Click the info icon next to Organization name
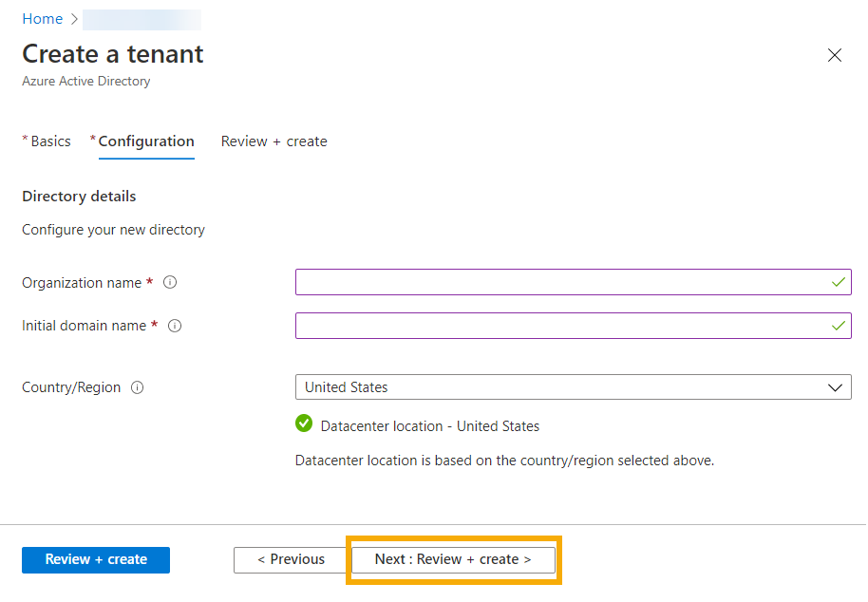868x602 pixels. (x=169, y=282)
